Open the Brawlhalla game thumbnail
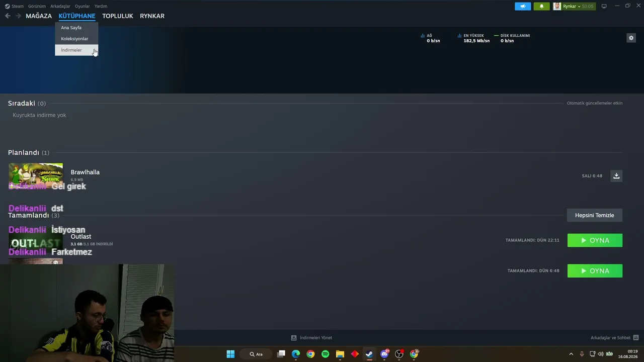The height and width of the screenshot is (362, 644). [36, 176]
